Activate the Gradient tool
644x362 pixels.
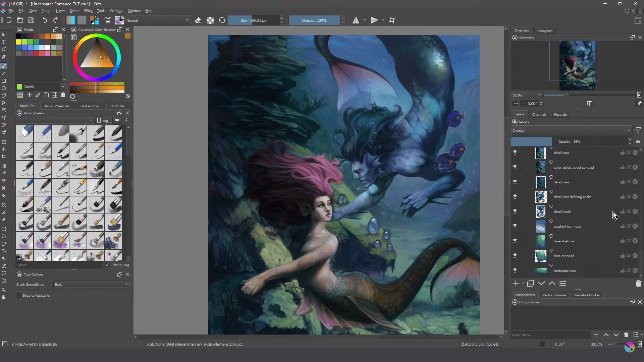(4, 166)
